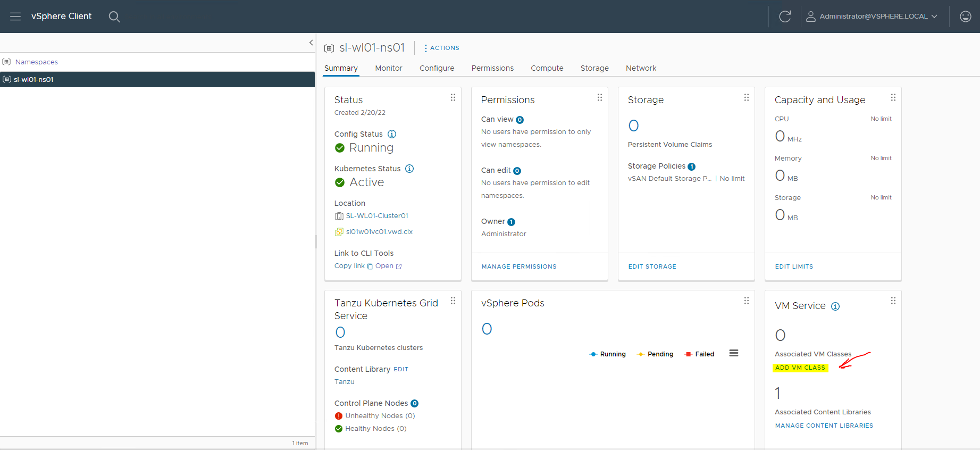Click the vSphere Pods count
The width and height of the screenshot is (980, 450).
(x=487, y=329)
